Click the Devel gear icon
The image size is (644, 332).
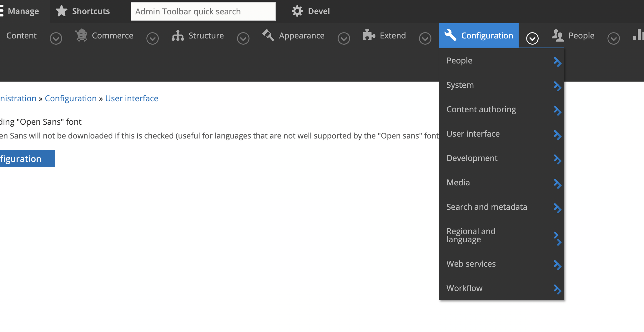coord(297,11)
